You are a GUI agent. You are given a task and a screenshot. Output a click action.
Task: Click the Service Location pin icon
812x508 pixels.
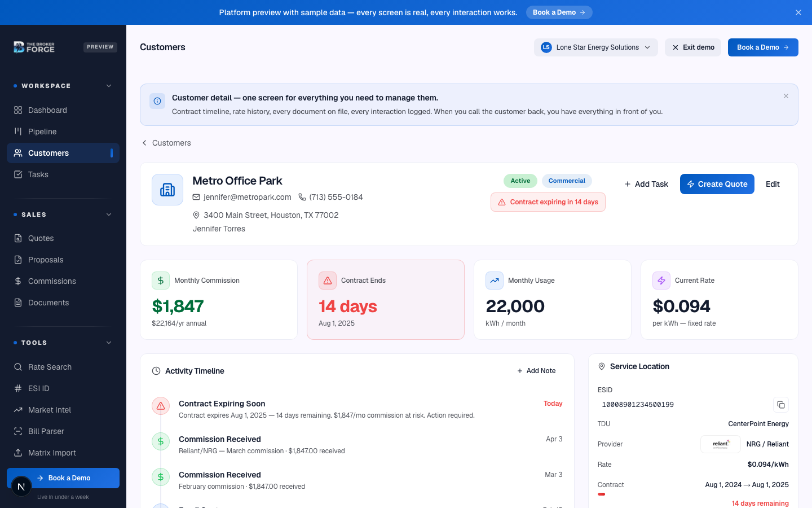coord(602,366)
